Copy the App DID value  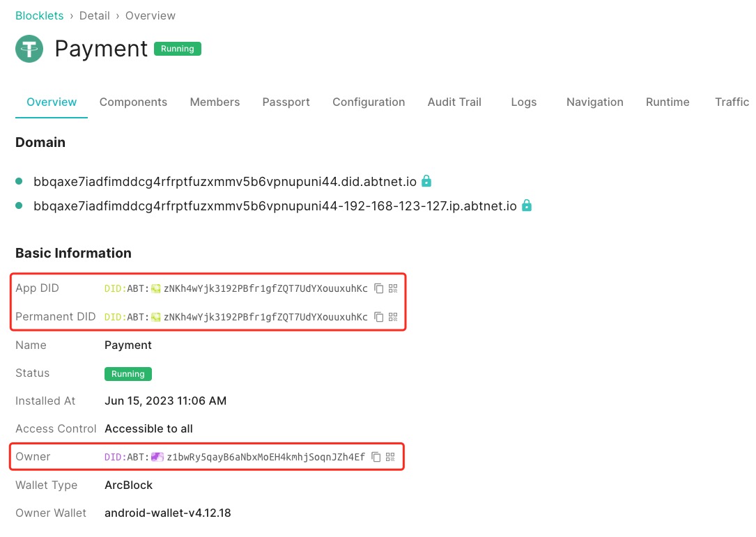pos(379,288)
